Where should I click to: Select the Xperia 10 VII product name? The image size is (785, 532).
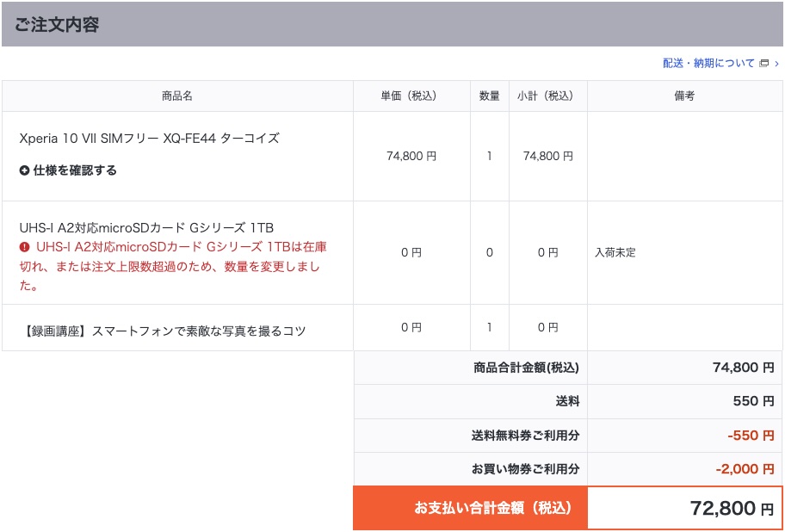(149, 138)
